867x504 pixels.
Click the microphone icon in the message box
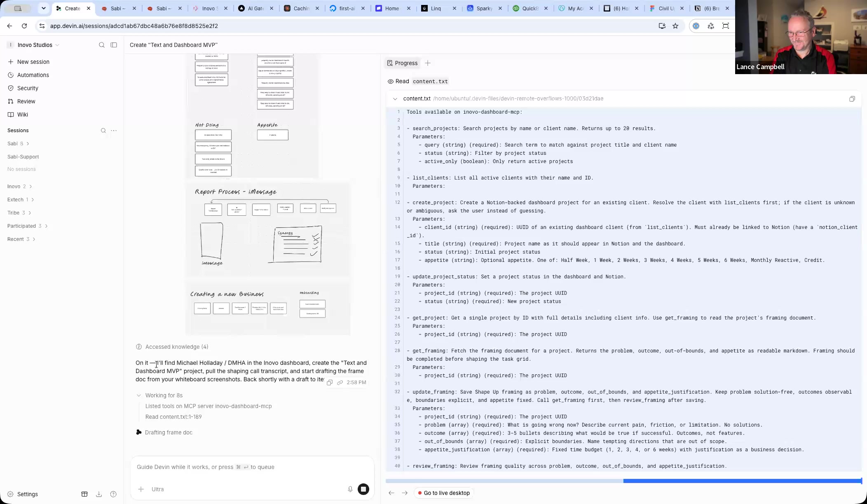(350, 489)
